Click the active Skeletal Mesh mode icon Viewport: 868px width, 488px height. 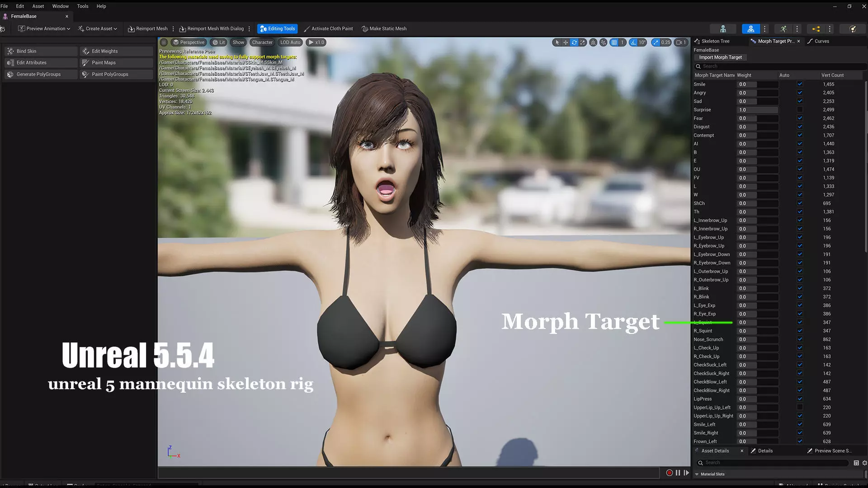[751, 28]
